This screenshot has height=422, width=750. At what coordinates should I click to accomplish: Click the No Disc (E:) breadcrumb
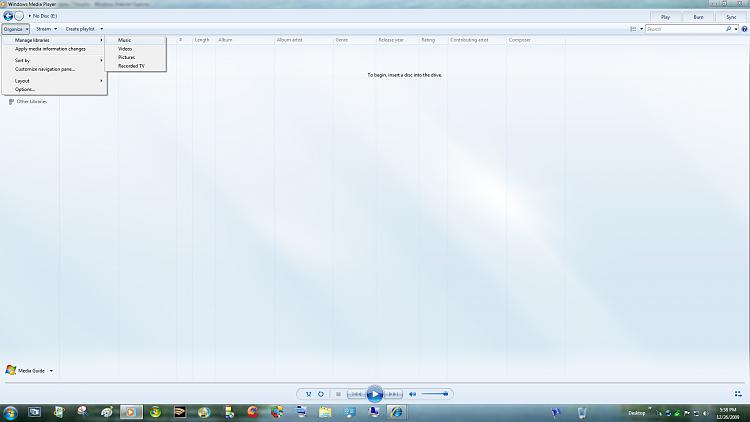tap(45, 16)
